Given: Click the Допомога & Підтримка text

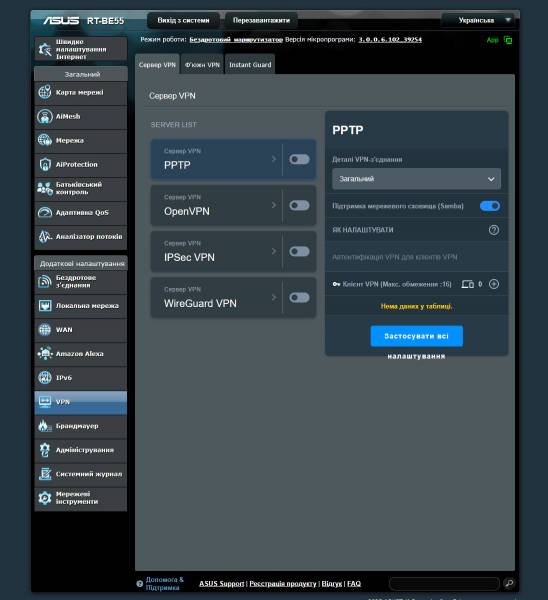Looking at the screenshot, I should pos(165,584).
